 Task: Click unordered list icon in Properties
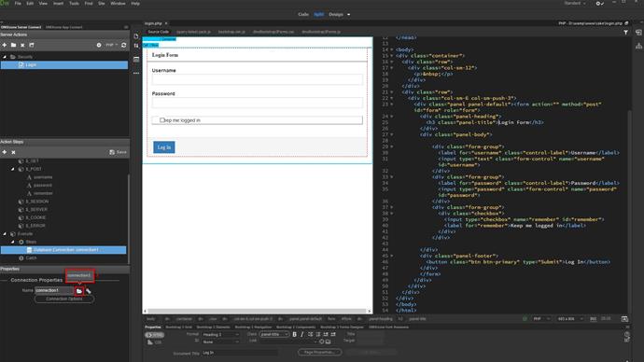[x=310, y=335]
